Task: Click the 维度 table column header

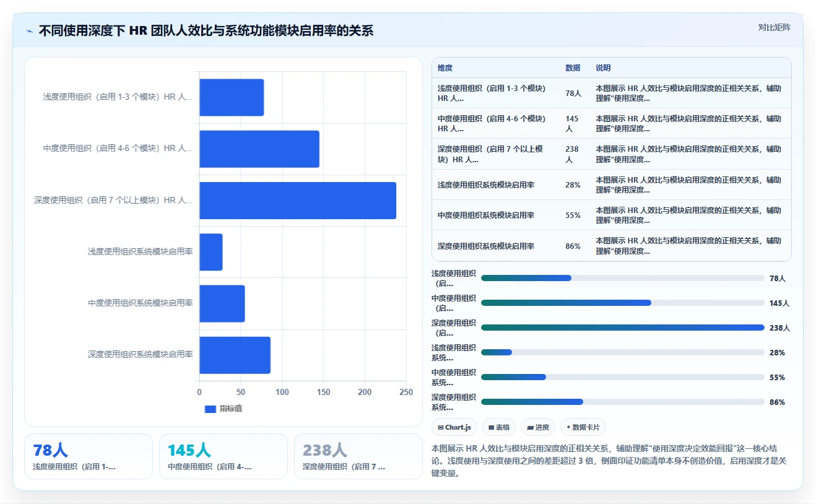Action: pos(445,68)
